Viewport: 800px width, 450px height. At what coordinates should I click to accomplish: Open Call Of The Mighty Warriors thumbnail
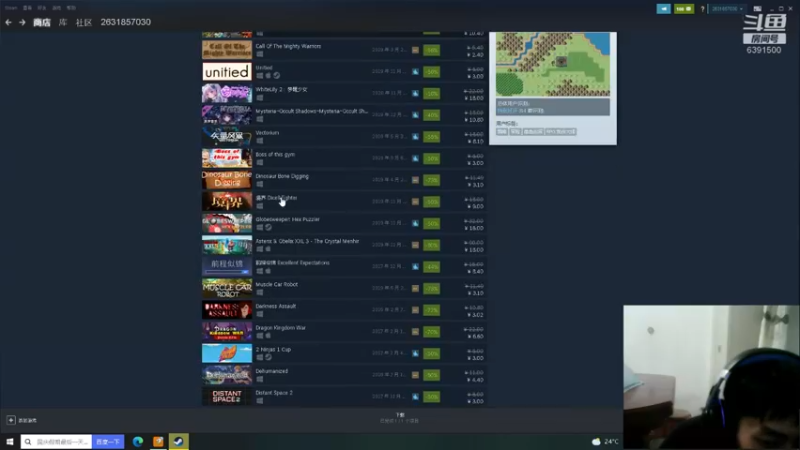pyautogui.click(x=227, y=50)
